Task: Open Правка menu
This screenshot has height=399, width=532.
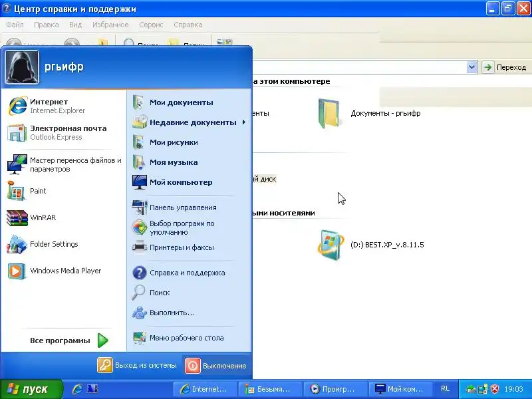Action: (46, 25)
